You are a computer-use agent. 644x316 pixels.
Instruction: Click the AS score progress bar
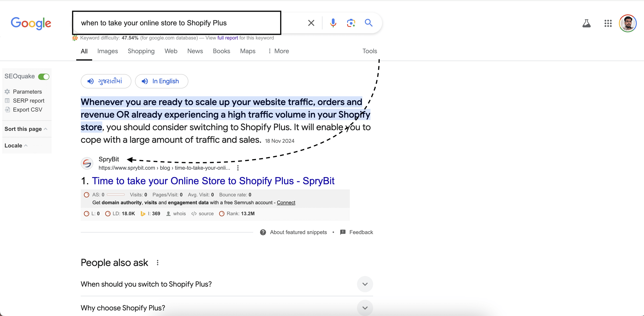tap(115, 195)
